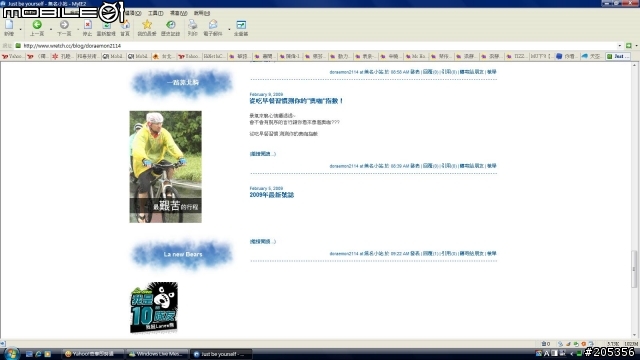The image size is (640, 360).
Task: Open the 工具(T) menu
Action: coord(155,13)
